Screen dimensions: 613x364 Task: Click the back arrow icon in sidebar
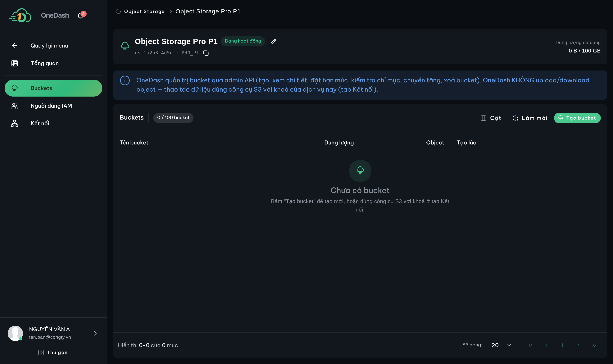click(15, 46)
